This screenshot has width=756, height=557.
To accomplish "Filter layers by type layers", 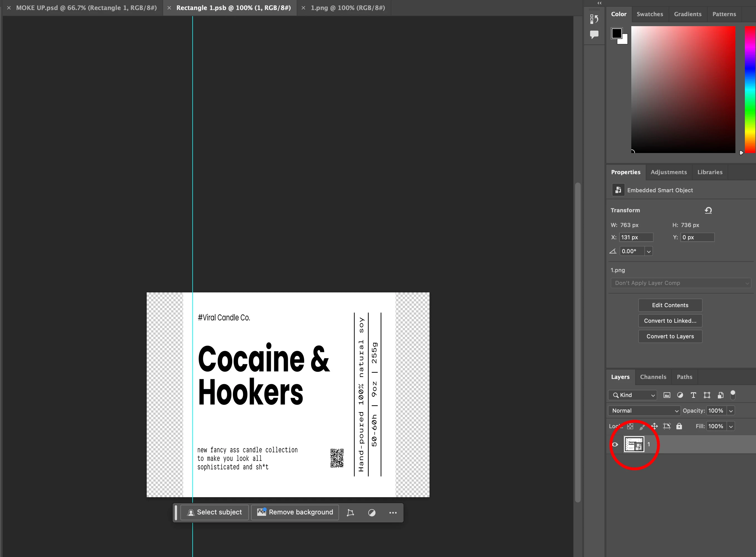I will pyautogui.click(x=693, y=395).
